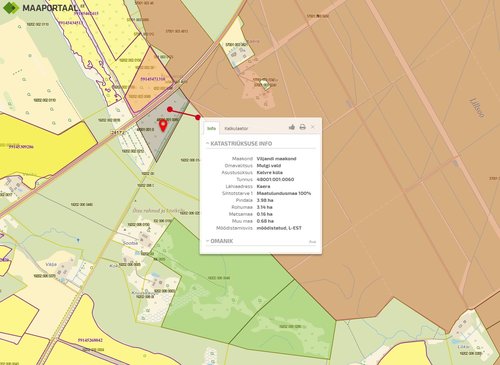Switch to the Info tab
The height and width of the screenshot is (365, 500).
211,128
